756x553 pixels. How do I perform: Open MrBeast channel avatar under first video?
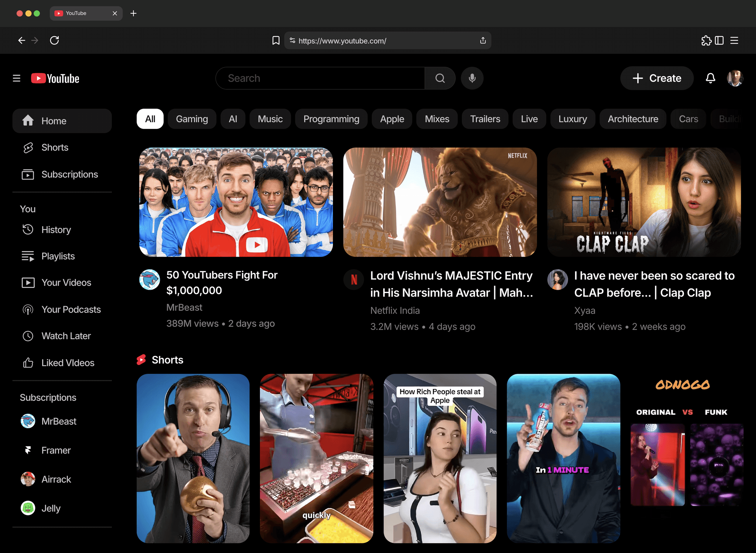(150, 279)
